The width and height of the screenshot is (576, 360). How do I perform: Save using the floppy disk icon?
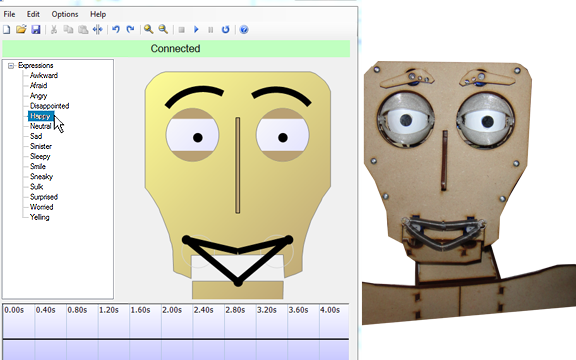[x=36, y=29]
